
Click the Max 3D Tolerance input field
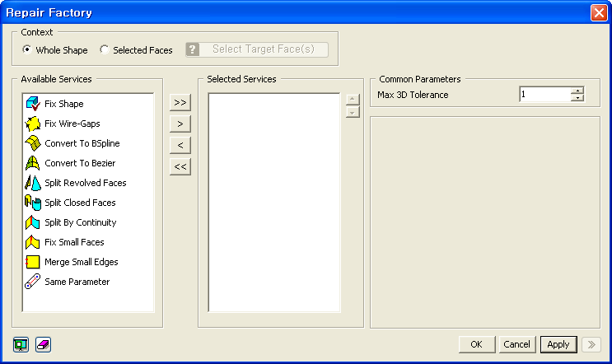[x=544, y=95]
